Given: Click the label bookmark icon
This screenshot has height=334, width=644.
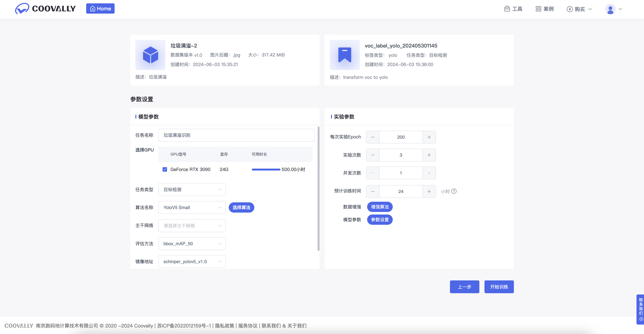Looking at the screenshot, I should click(x=344, y=55).
